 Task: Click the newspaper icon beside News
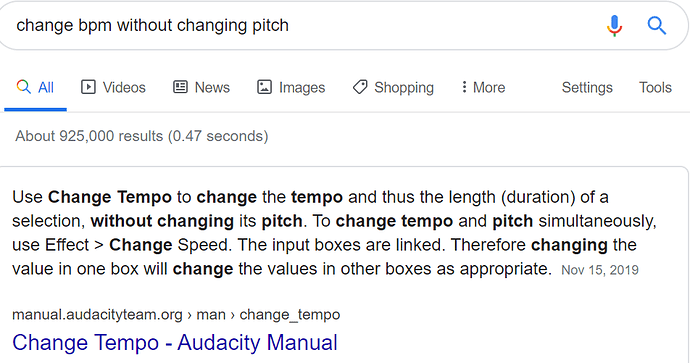tap(180, 87)
